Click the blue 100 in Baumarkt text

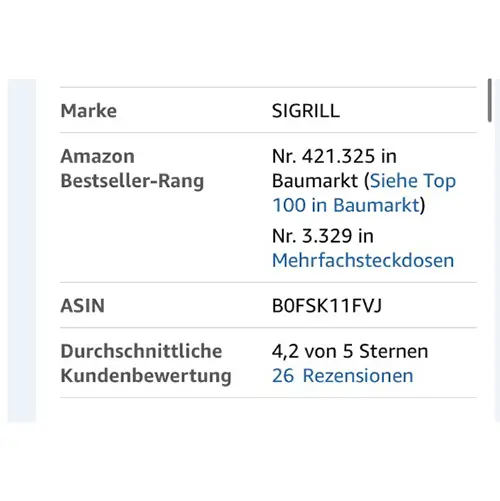coord(346,205)
